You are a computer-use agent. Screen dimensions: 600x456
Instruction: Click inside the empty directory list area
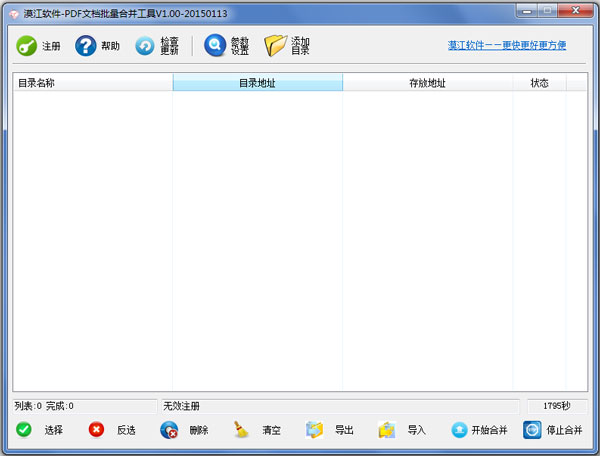tap(300, 240)
